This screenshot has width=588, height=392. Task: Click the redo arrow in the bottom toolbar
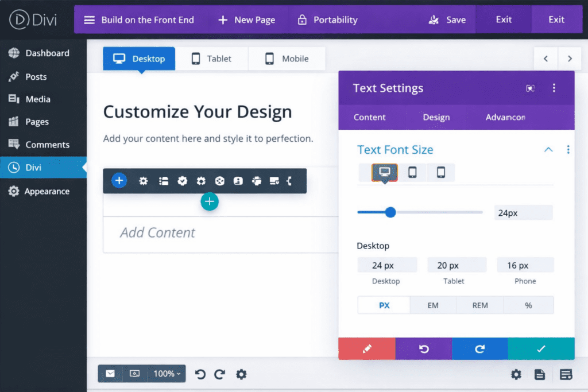219,374
